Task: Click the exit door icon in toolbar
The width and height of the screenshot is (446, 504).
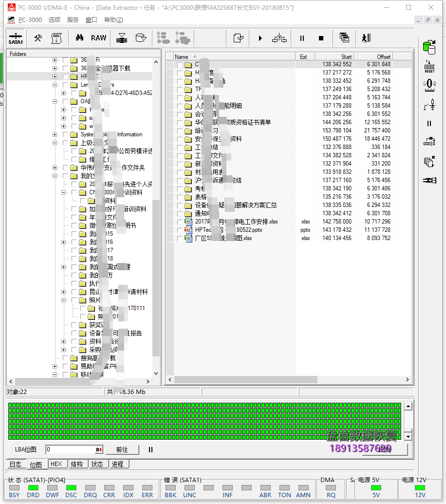Action: [366, 38]
